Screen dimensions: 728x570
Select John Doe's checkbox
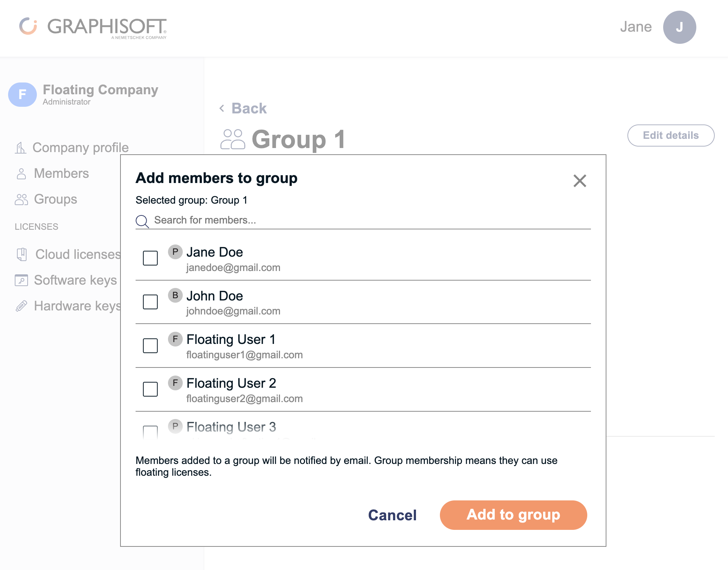[150, 302]
